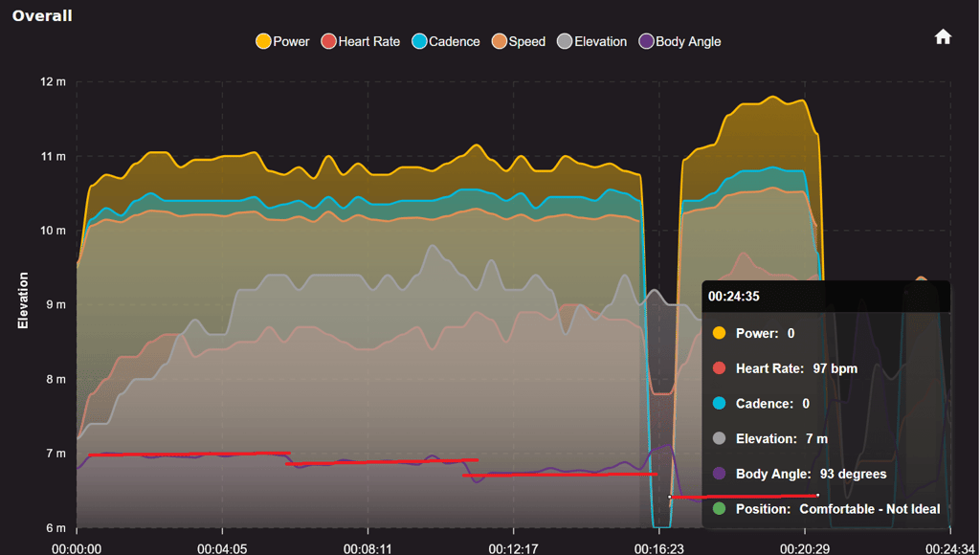Click tooltip row 'Heart Rate: 97 bpm'
The height and width of the screenshot is (555, 980).
tap(785, 368)
